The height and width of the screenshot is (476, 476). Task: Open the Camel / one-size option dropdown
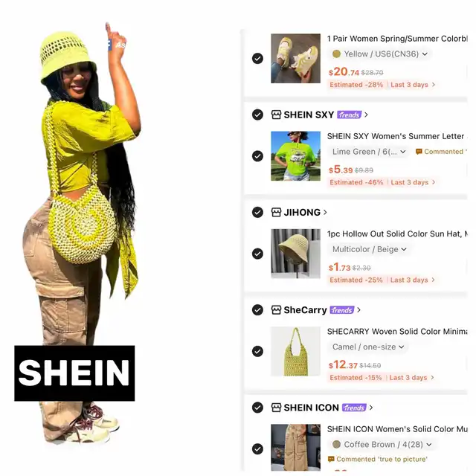(x=368, y=347)
